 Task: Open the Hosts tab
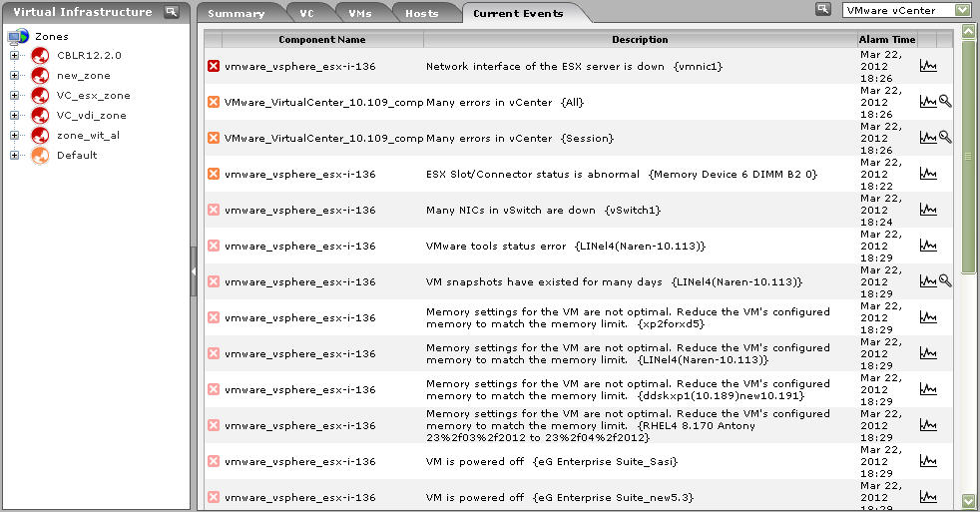[x=422, y=13]
